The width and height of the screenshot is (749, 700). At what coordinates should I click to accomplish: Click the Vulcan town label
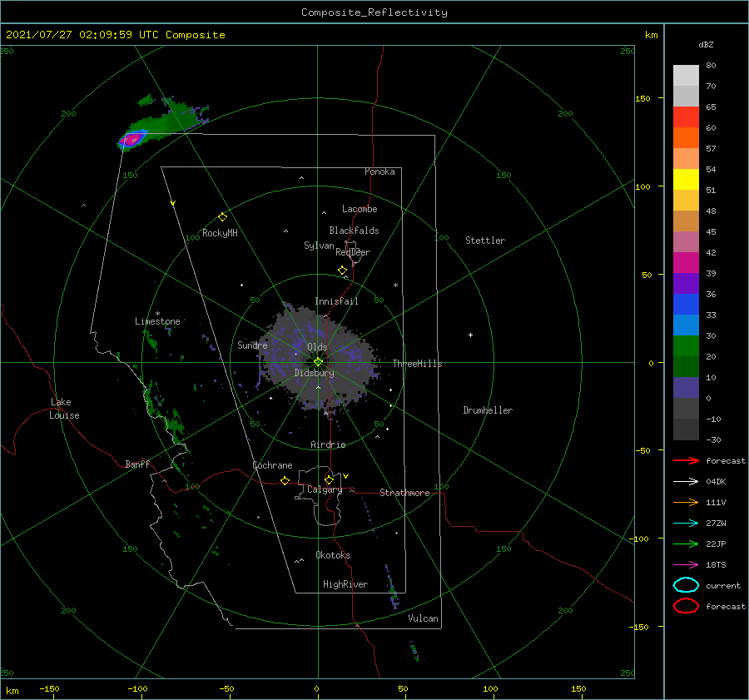coord(424,618)
